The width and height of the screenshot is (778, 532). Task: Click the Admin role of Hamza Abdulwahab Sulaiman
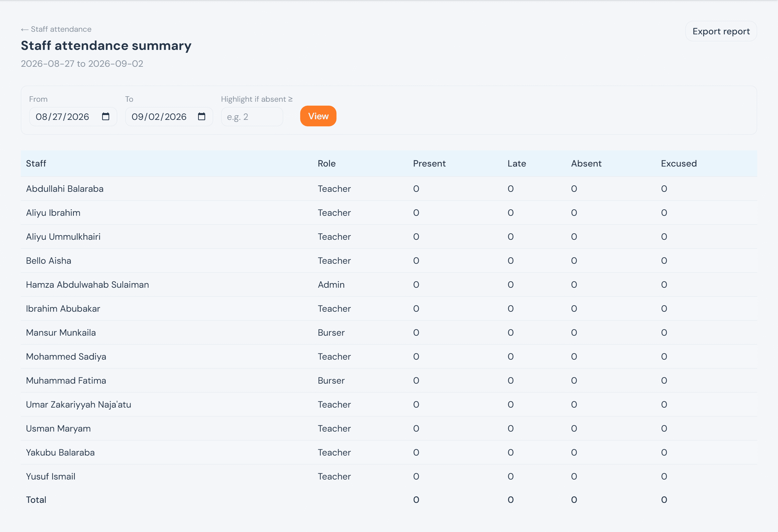[331, 284]
